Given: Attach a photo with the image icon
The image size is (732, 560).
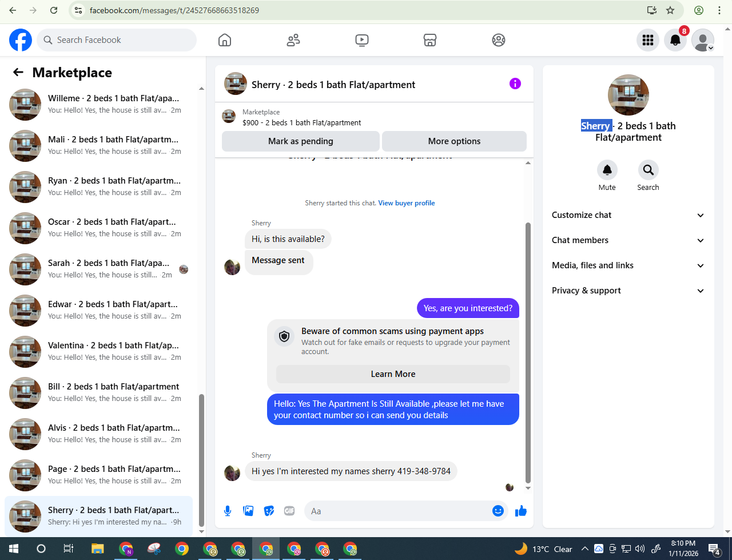Looking at the screenshot, I should coord(248,511).
